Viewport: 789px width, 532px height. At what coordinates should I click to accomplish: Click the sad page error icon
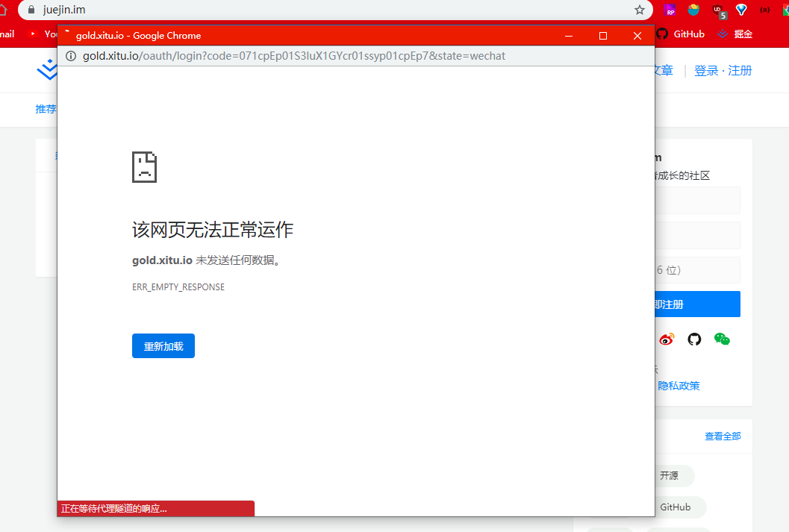point(144,167)
